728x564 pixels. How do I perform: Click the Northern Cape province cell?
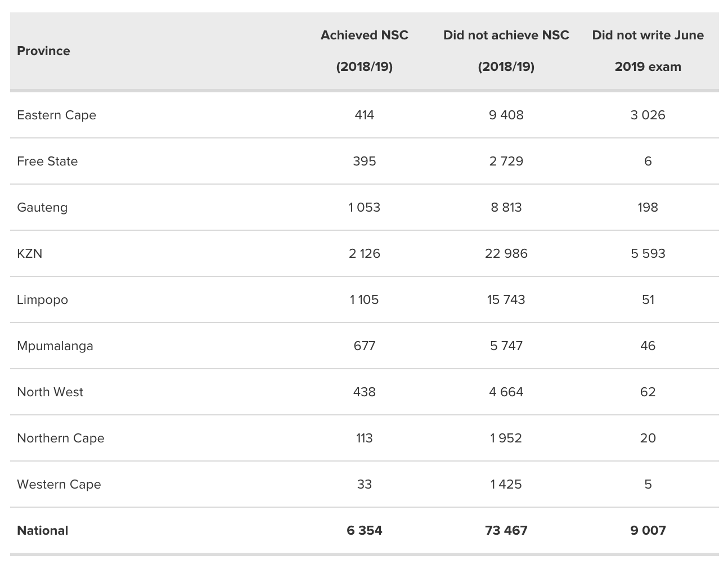click(x=61, y=438)
